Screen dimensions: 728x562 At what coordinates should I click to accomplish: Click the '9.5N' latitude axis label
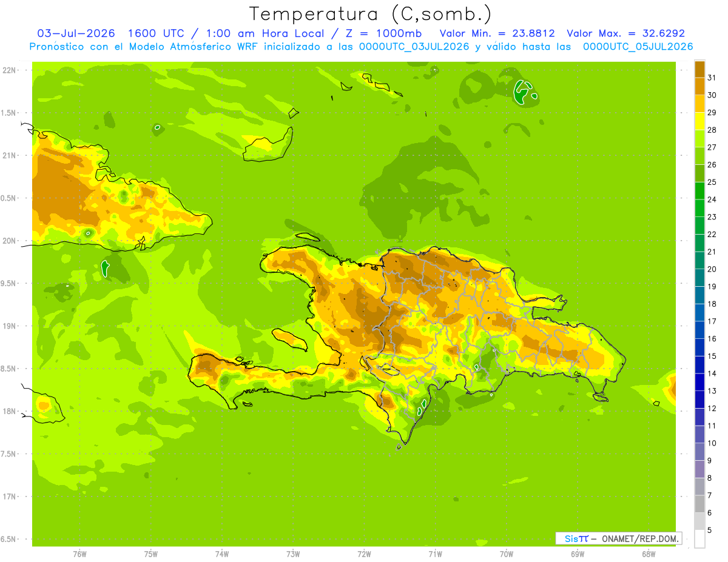[8, 284]
